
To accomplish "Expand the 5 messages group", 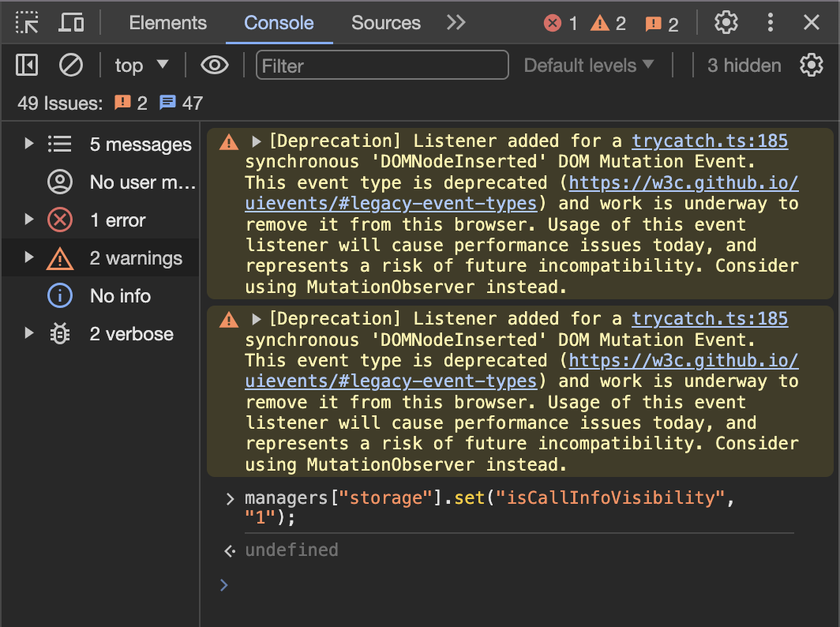I will click(x=29, y=144).
